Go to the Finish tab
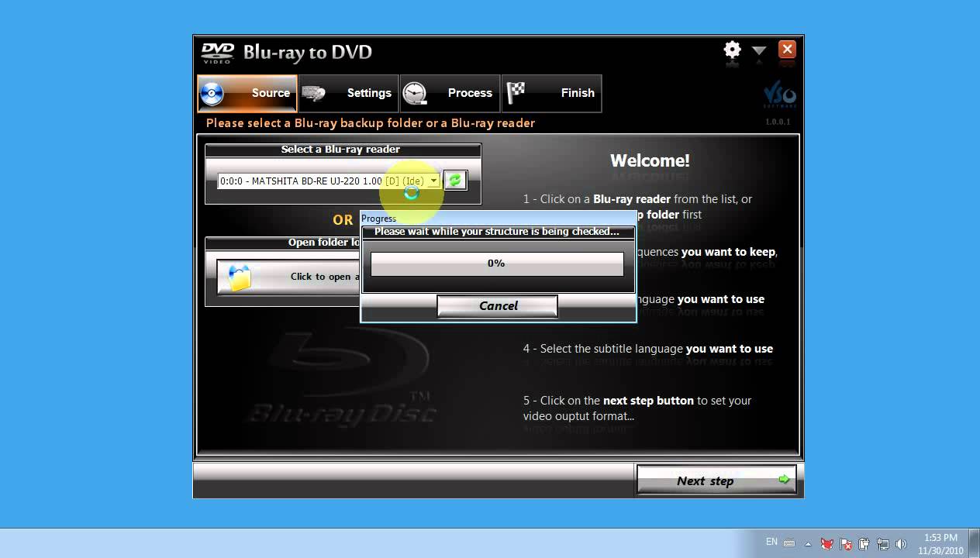 coord(551,93)
